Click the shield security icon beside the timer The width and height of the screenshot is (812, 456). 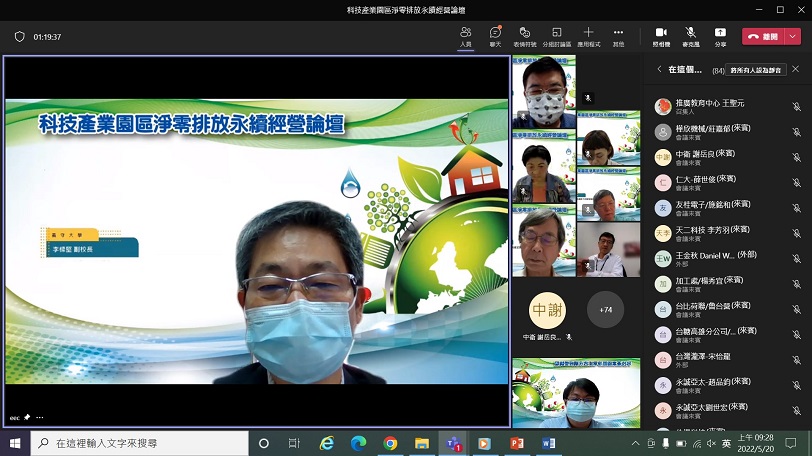(x=19, y=37)
